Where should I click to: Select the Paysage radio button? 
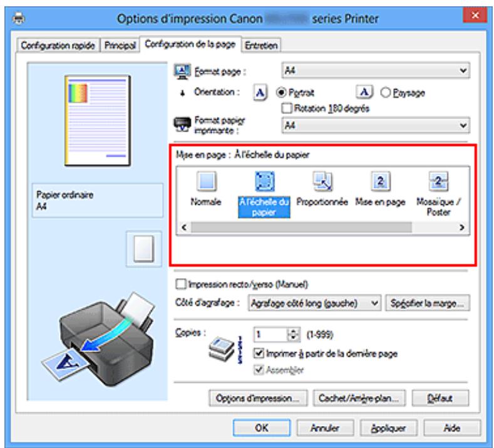point(385,93)
